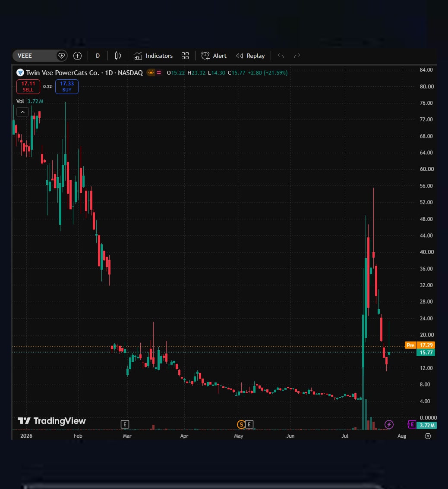Click the Twin Vee logo icon in the legend
This screenshot has height=489, width=448.
click(x=20, y=73)
